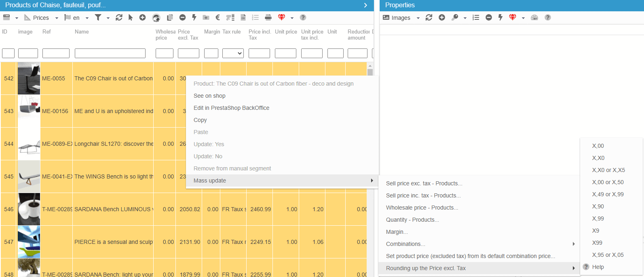Open the Images dropdown in Properties panel

[x=401, y=18]
